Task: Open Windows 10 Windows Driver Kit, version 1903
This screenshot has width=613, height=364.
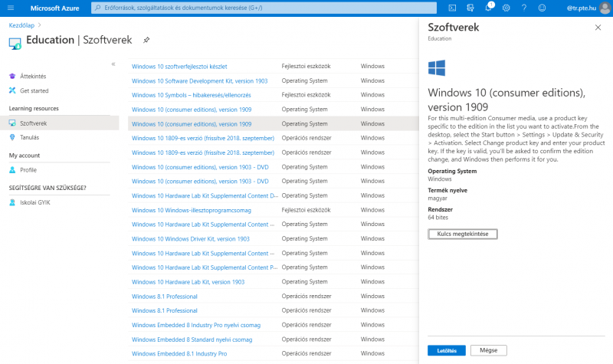Action: click(190, 239)
